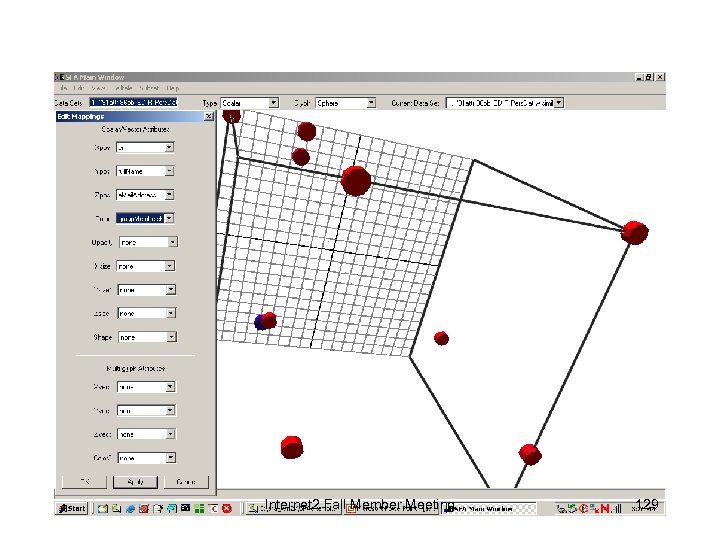Screen dimensions: 720x540
Task: Open the Zpos attribute dropdown
Action: pos(145,195)
